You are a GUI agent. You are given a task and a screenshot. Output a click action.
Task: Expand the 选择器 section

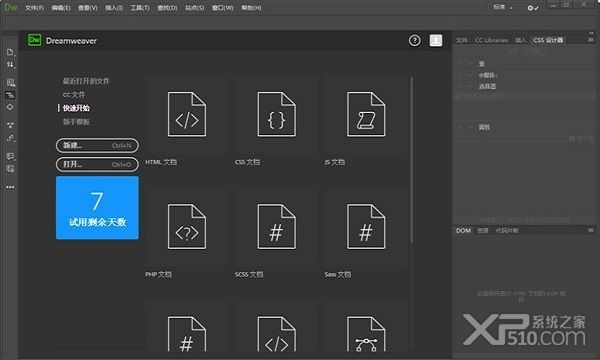[487, 86]
